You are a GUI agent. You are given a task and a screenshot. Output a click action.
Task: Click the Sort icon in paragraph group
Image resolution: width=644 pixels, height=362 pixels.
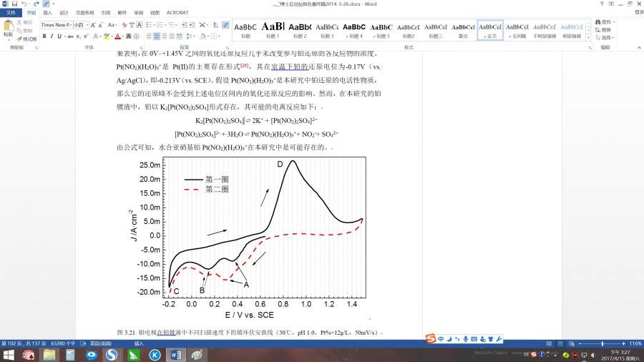(215, 25)
